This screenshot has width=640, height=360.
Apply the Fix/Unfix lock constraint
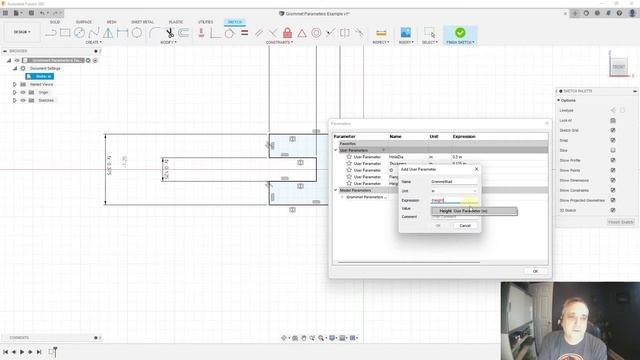(287, 33)
